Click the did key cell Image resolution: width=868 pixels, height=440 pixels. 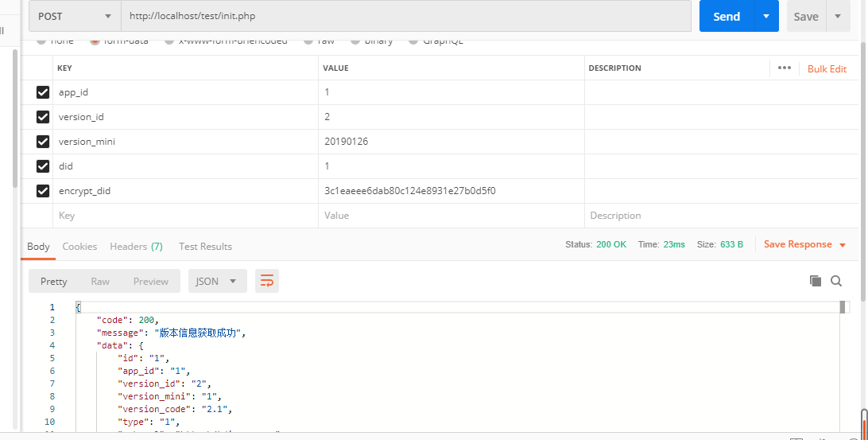pyautogui.click(x=185, y=166)
